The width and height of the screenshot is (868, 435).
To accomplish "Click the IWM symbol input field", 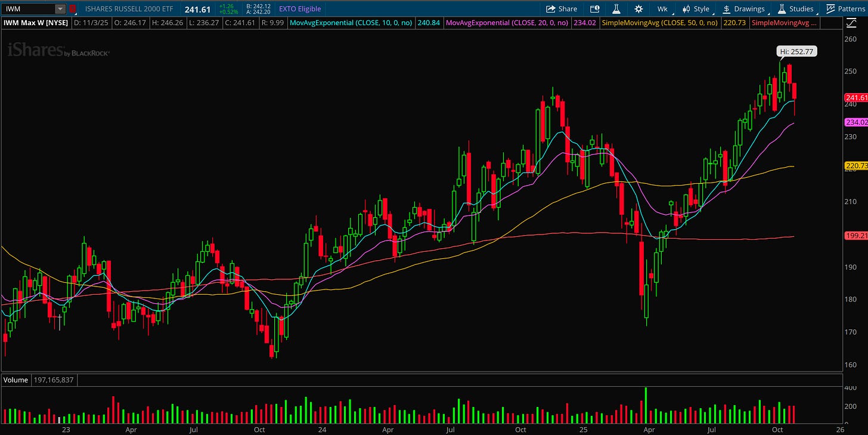I will (28, 9).
